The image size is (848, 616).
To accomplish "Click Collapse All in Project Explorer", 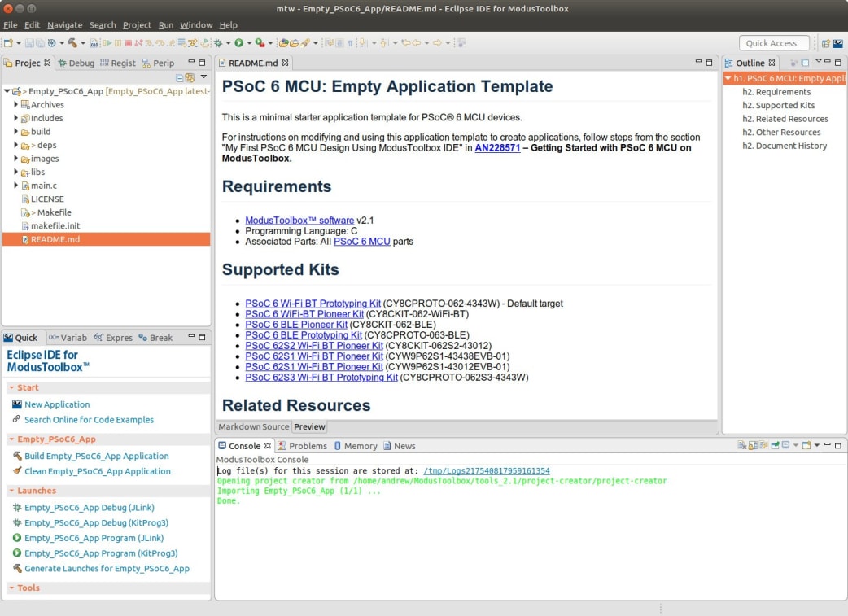I will (x=180, y=78).
